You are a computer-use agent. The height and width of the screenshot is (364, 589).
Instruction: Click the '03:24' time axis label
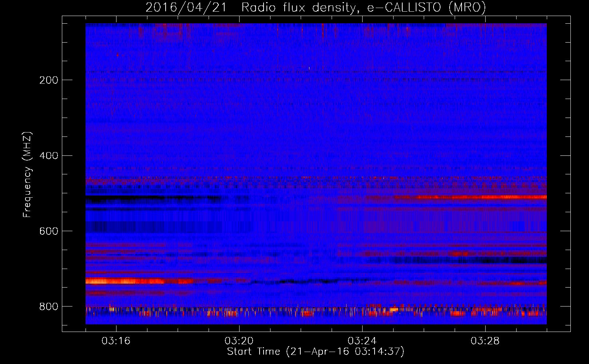point(362,341)
